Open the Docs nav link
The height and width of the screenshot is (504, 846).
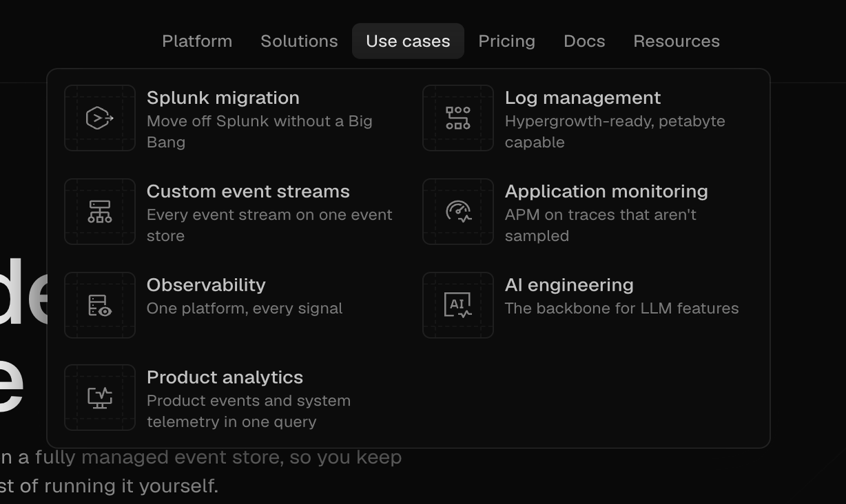(584, 41)
